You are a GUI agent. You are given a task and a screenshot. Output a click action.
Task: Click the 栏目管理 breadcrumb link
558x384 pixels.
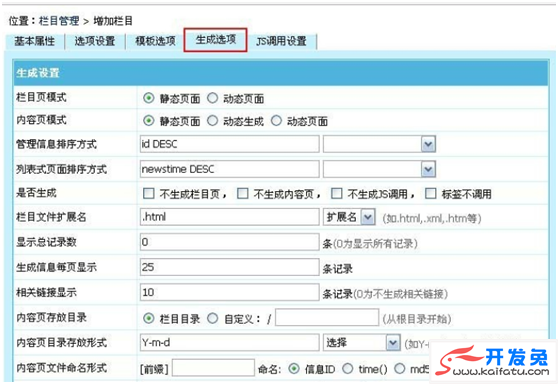click(59, 21)
